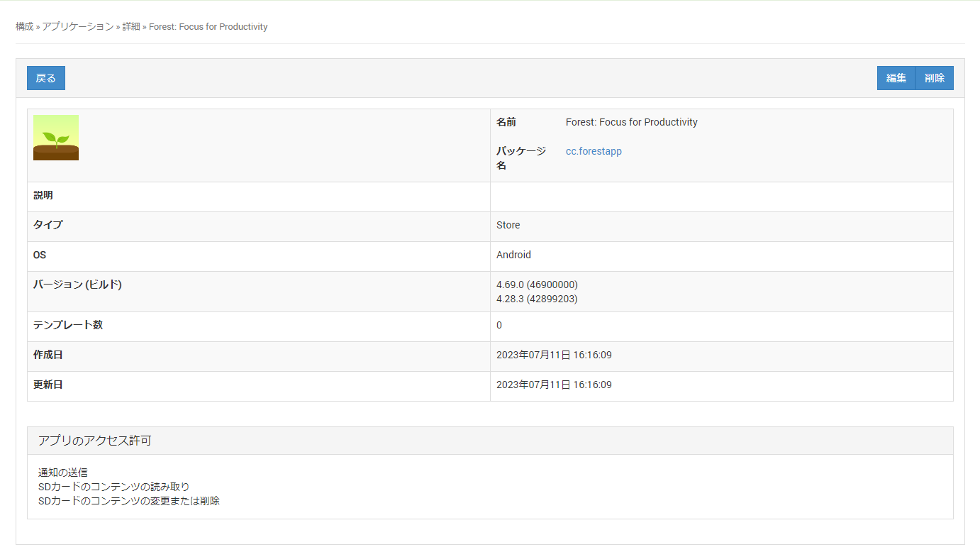
Task: Open the cc.forestapp package link
Action: 594,151
